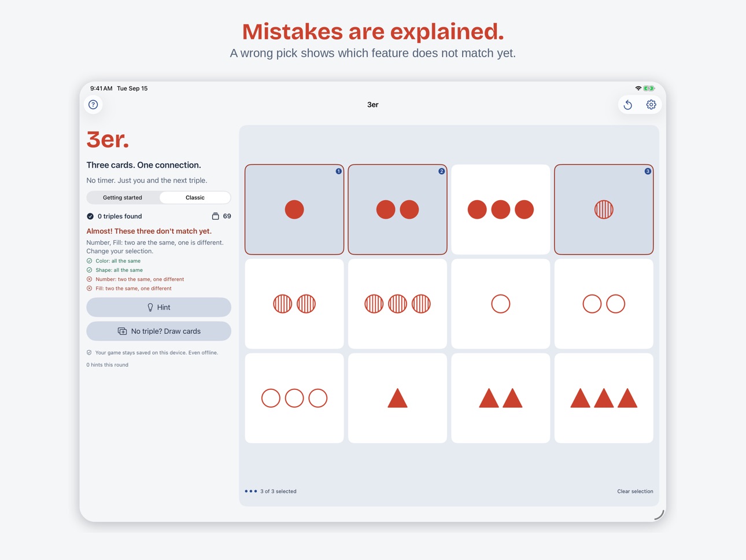Select the three empty circles card
Viewport: 746px width, 560px height.
click(294, 398)
